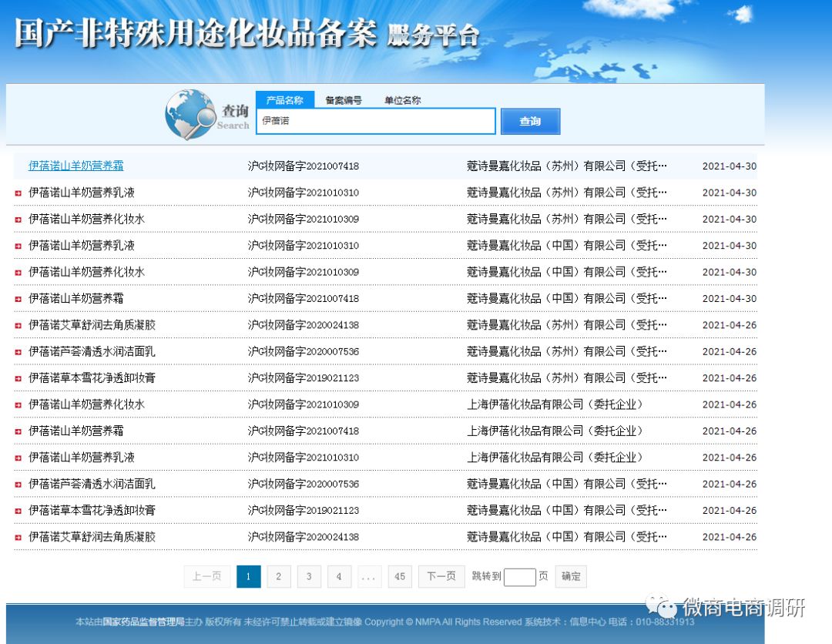This screenshot has width=832, height=644.
Task: Click the search box containing 伊蓓诺
Action: point(375,121)
